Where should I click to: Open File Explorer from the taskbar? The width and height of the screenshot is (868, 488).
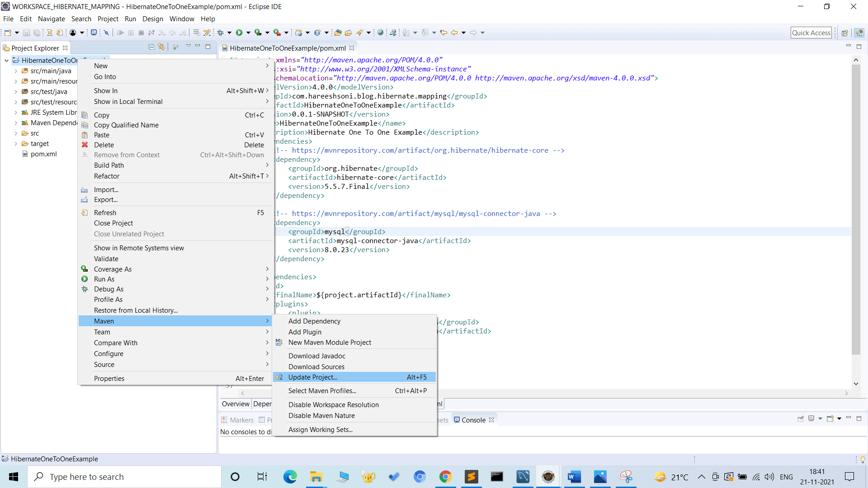point(316,477)
